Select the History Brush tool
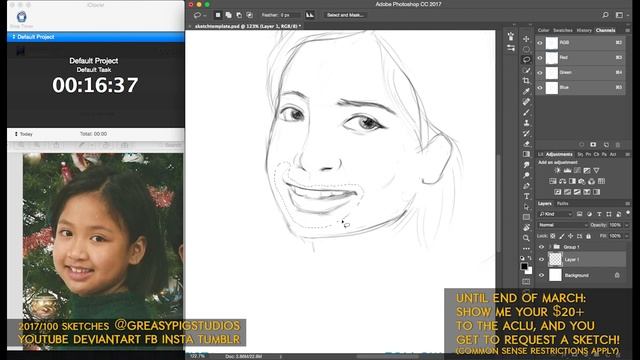 coord(527,133)
